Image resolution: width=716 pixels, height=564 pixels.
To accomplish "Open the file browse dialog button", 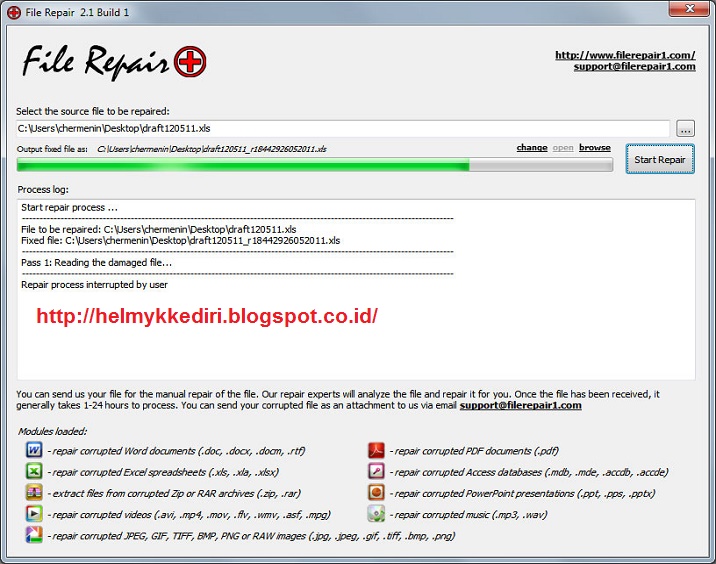I will [x=685, y=128].
